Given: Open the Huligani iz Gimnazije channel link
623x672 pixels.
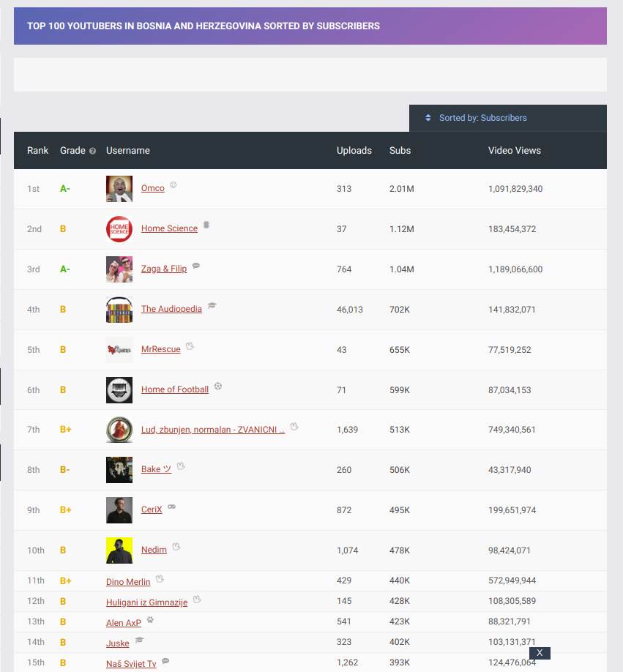Looking at the screenshot, I should point(146,602).
